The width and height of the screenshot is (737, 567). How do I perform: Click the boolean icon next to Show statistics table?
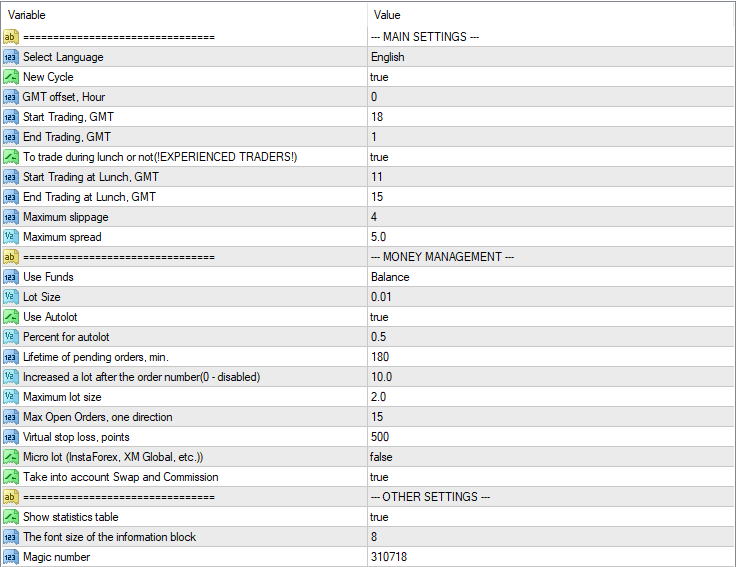pos(10,517)
